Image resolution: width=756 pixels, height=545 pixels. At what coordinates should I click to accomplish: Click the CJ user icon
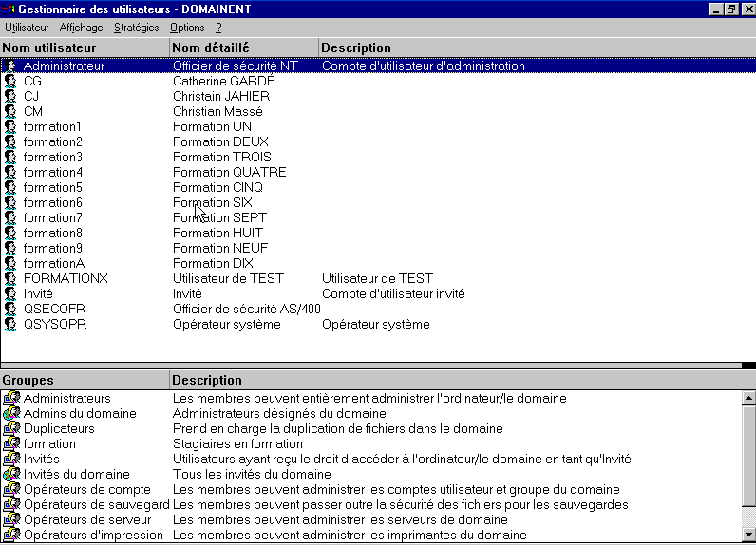tap(10, 97)
